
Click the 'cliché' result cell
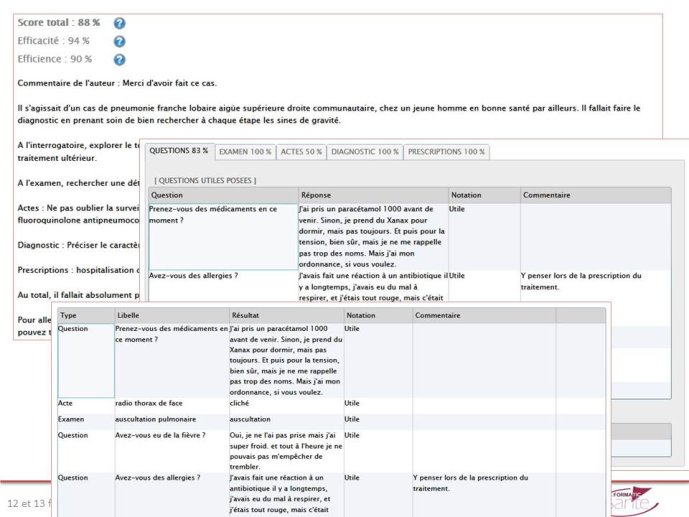[x=239, y=403]
